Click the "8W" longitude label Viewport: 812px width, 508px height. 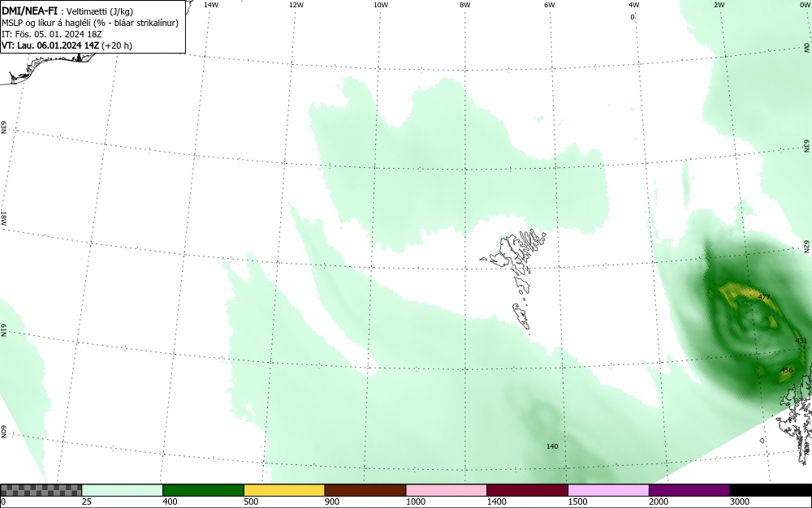[x=465, y=5]
